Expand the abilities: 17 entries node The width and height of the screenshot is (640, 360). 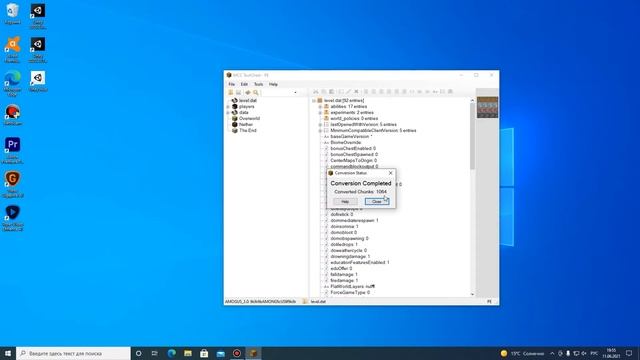pos(320,107)
